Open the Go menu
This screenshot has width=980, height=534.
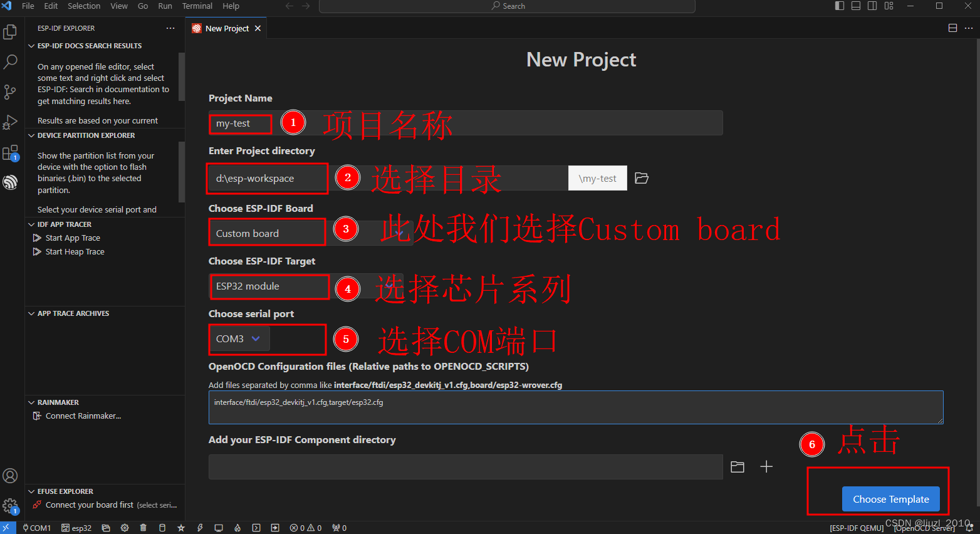pyautogui.click(x=143, y=6)
